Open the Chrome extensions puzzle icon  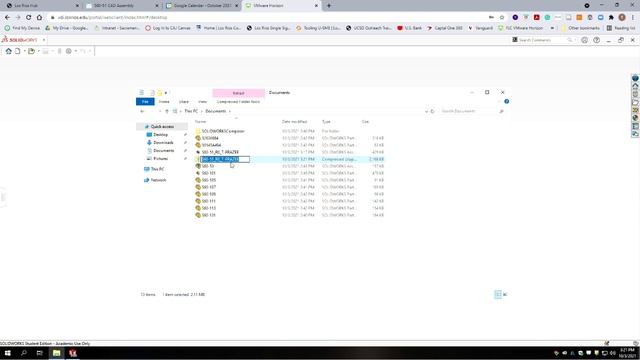click(611, 18)
